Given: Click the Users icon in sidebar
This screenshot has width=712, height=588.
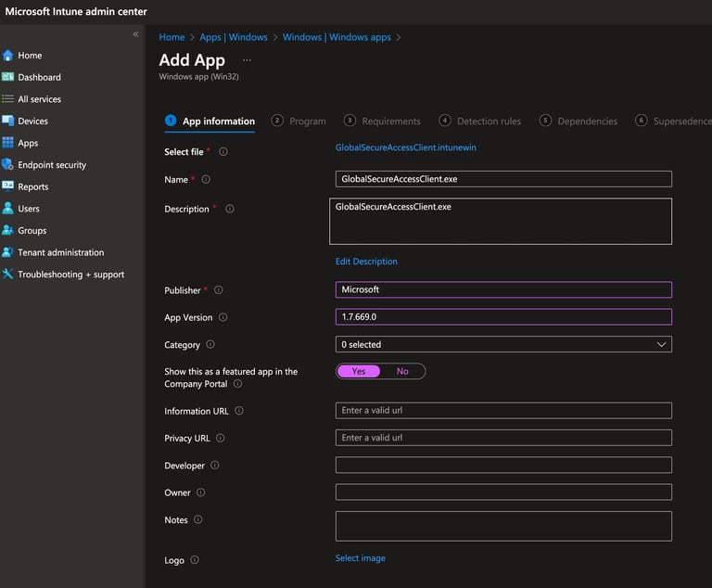Looking at the screenshot, I should pyautogui.click(x=7, y=208).
